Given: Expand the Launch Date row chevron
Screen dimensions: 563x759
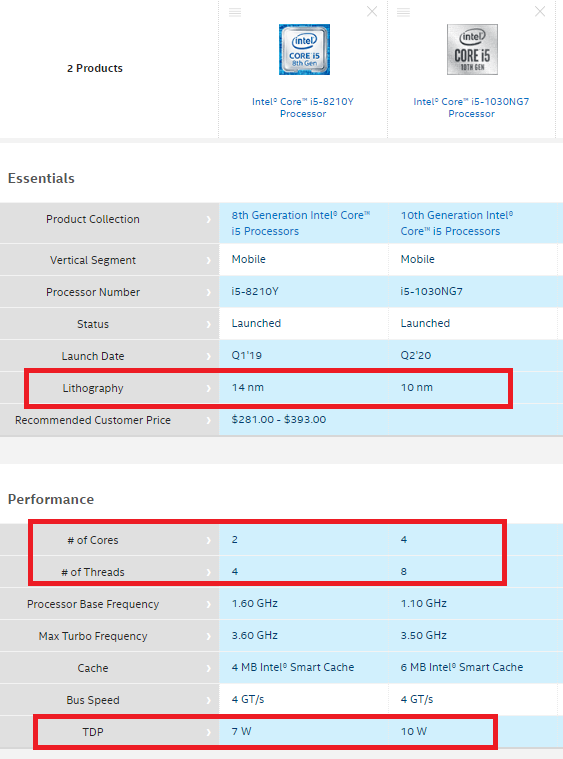Looking at the screenshot, I should (209, 356).
